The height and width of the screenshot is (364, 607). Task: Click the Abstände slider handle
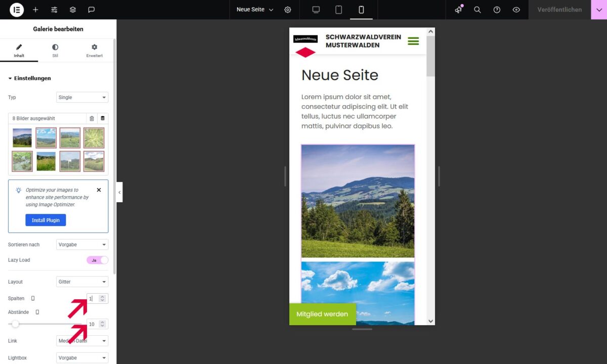(x=15, y=324)
